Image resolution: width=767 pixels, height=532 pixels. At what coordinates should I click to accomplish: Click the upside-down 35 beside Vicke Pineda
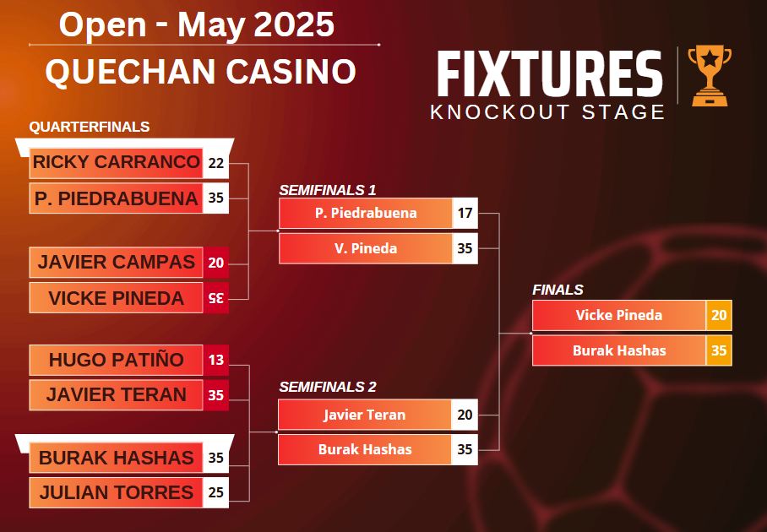pyautogui.click(x=215, y=298)
